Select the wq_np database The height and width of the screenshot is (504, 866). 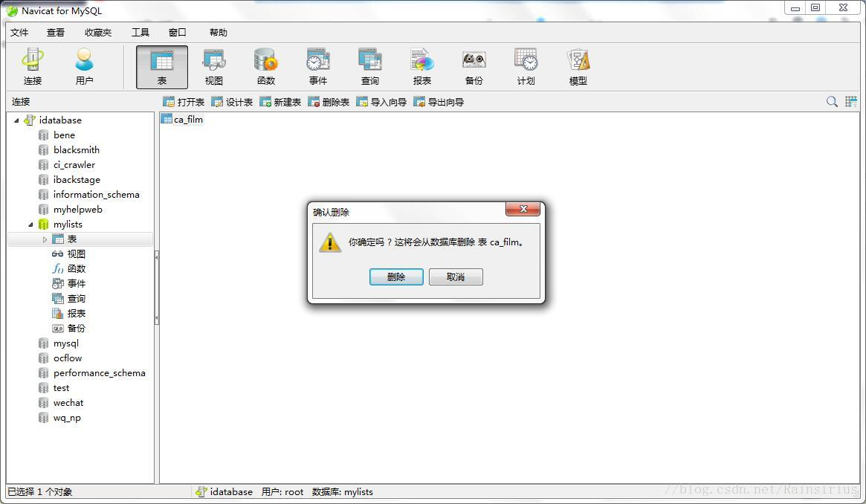tap(67, 418)
